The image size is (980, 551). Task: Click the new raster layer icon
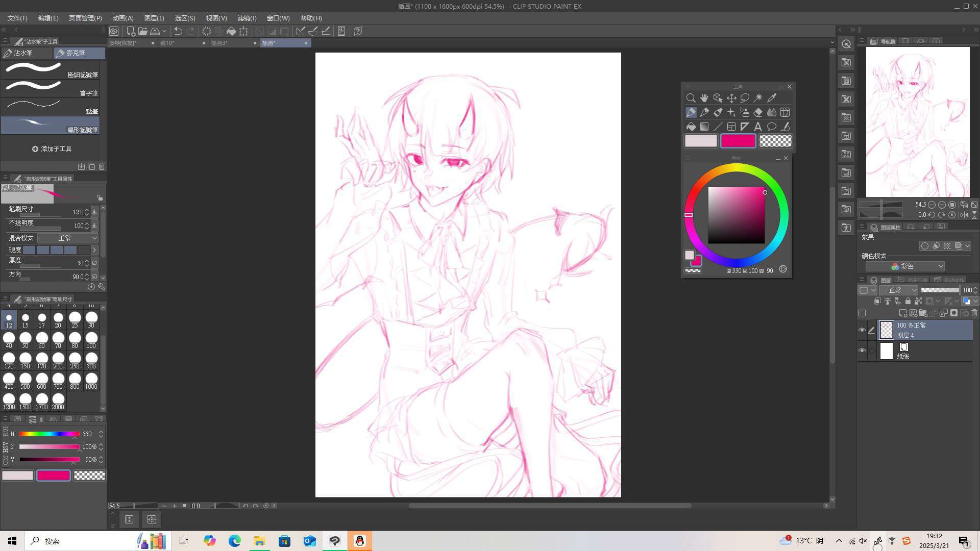coord(902,313)
